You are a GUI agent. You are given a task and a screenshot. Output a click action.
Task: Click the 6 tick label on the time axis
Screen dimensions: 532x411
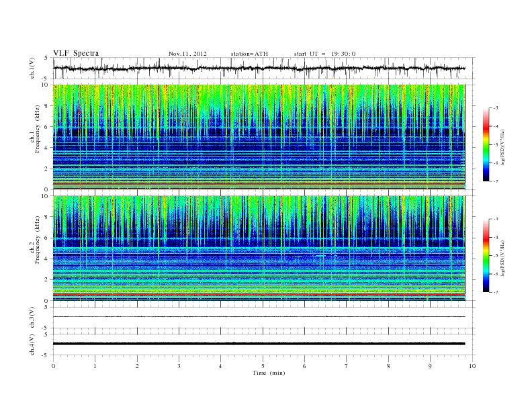[304, 366]
